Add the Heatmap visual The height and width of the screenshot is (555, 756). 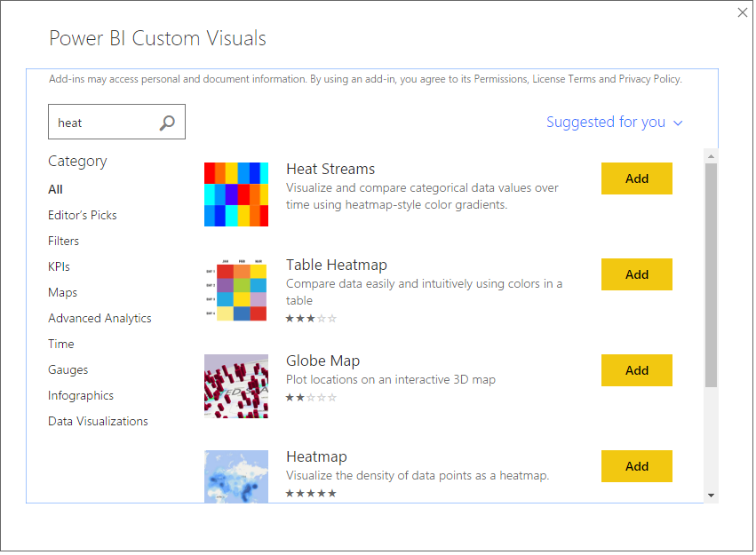coord(636,466)
